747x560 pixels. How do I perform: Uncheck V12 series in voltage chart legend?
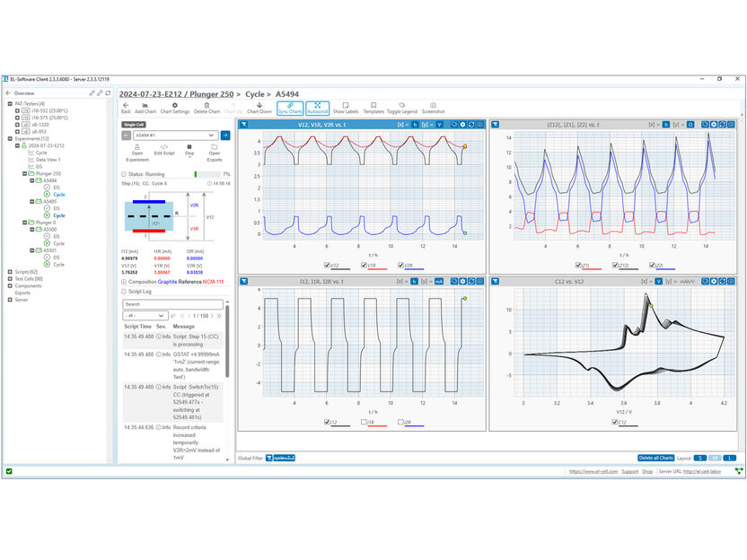327,265
